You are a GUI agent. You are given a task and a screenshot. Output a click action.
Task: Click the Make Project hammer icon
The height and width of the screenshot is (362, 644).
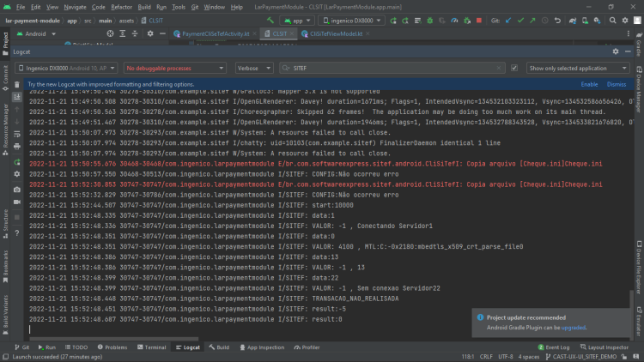[x=270, y=21]
